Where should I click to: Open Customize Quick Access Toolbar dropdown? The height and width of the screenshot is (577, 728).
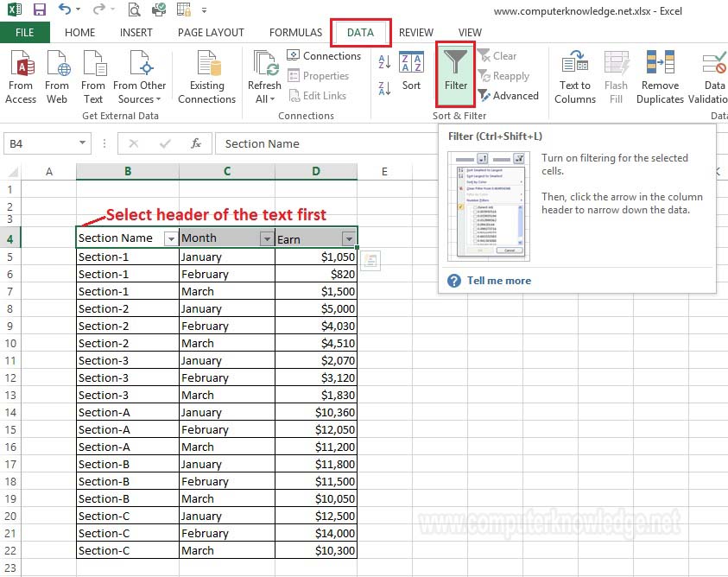pyautogui.click(x=205, y=10)
